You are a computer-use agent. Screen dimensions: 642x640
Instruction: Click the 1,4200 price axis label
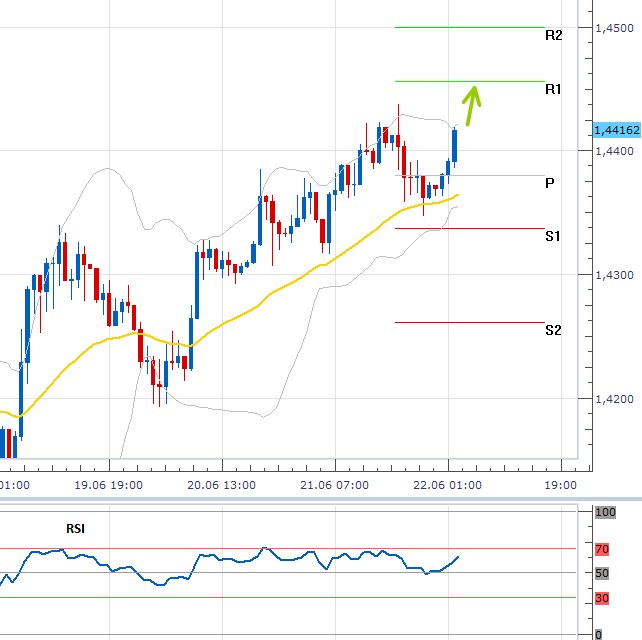[x=613, y=399]
